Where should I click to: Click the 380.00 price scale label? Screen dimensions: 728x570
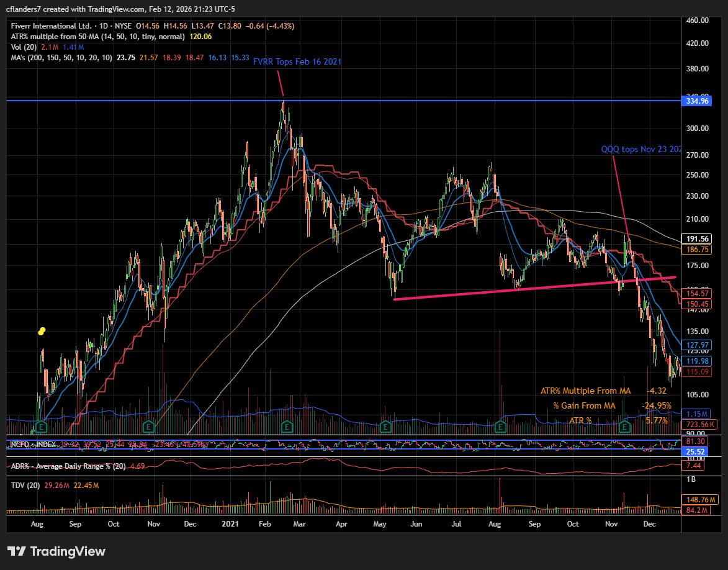(698, 69)
